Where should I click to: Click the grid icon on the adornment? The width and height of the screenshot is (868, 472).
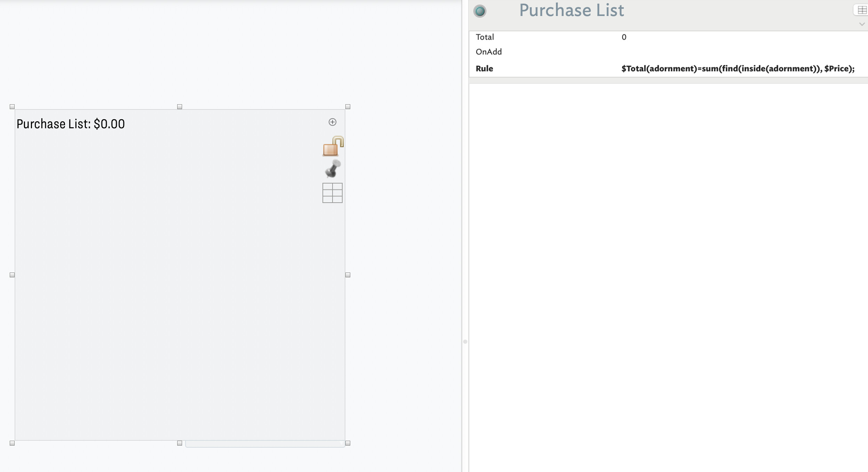pos(332,193)
